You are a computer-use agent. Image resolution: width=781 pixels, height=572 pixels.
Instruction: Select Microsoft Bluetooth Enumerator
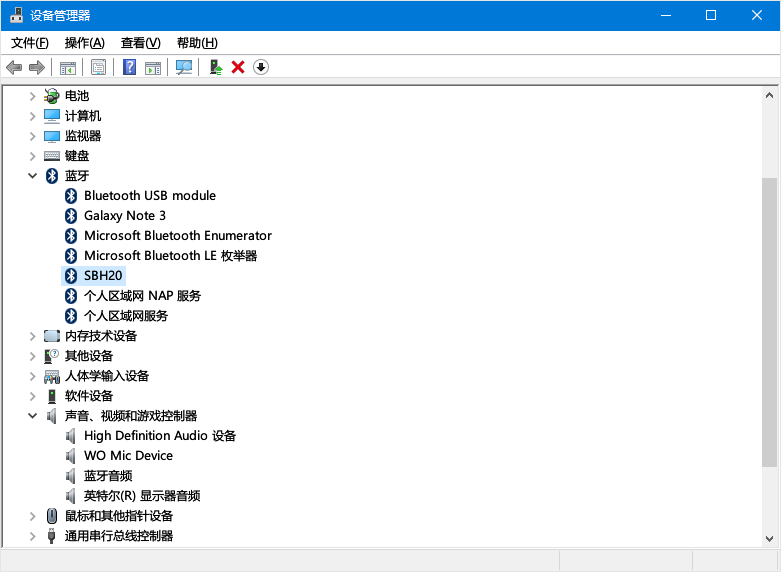point(178,236)
